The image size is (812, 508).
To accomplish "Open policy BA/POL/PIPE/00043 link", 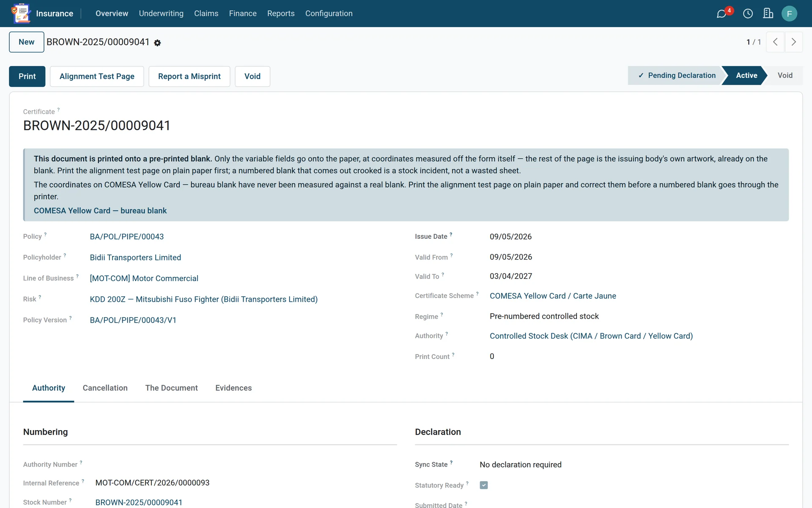I will 127,237.
